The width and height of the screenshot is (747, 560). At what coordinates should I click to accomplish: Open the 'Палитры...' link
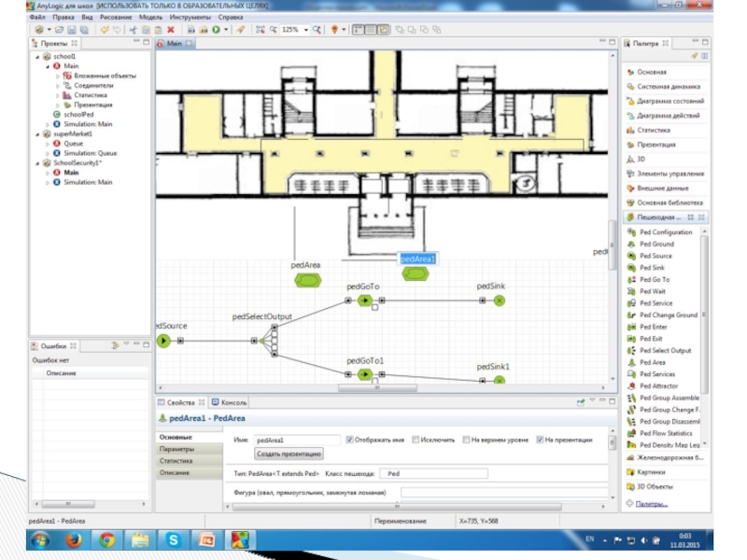pos(651,504)
